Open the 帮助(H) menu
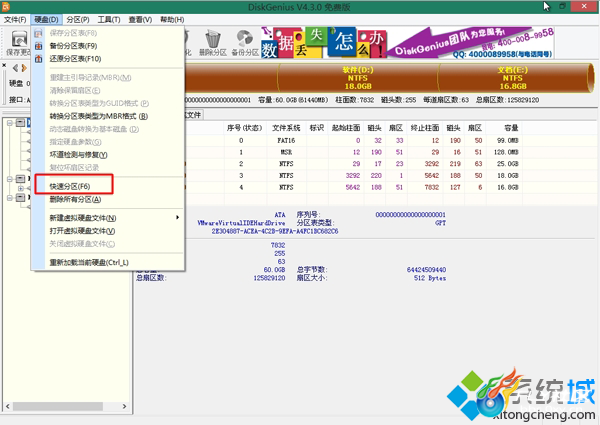The width and height of the screenshot is (600, 425). pyautogui.click(x=172, y=20)
